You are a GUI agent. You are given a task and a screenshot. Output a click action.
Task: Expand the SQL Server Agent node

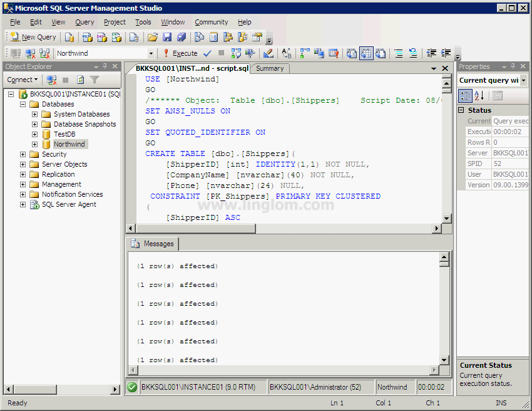tap(23, 204)
